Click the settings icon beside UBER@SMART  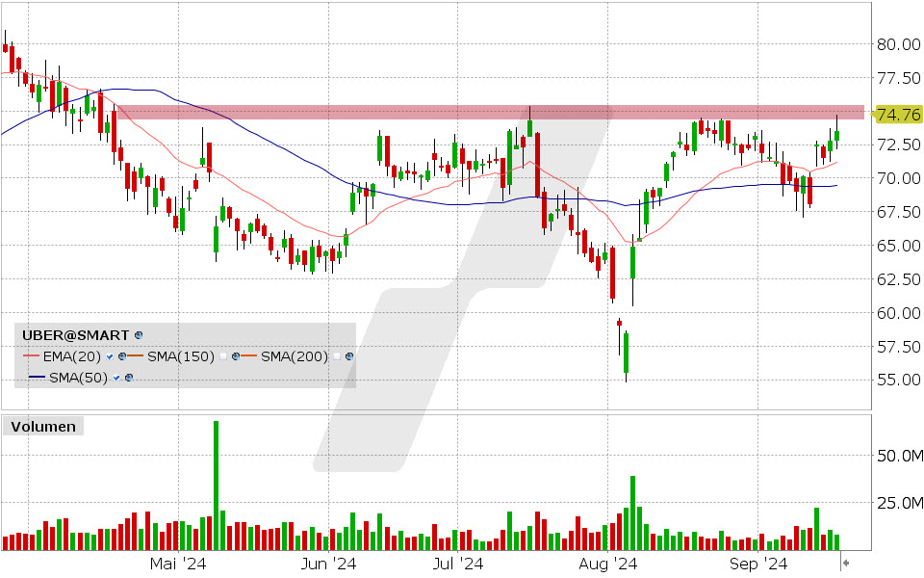[139, 335]
